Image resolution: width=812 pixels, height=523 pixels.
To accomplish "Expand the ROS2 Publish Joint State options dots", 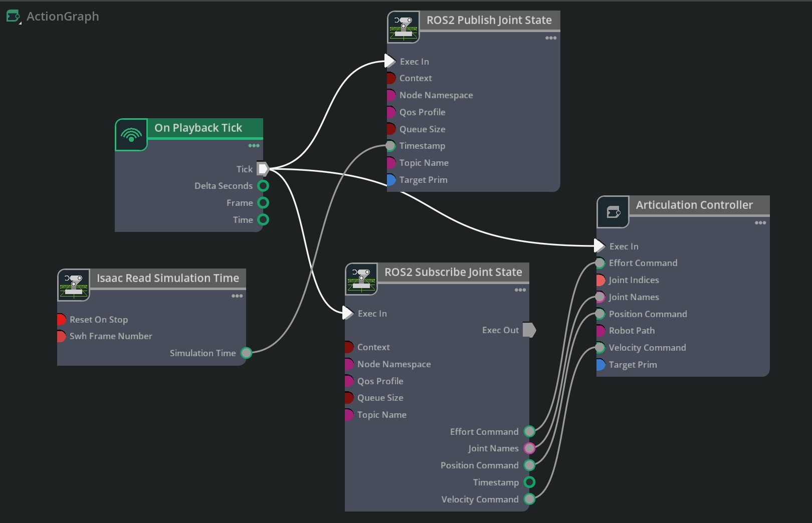I will (x=551, y=38).
